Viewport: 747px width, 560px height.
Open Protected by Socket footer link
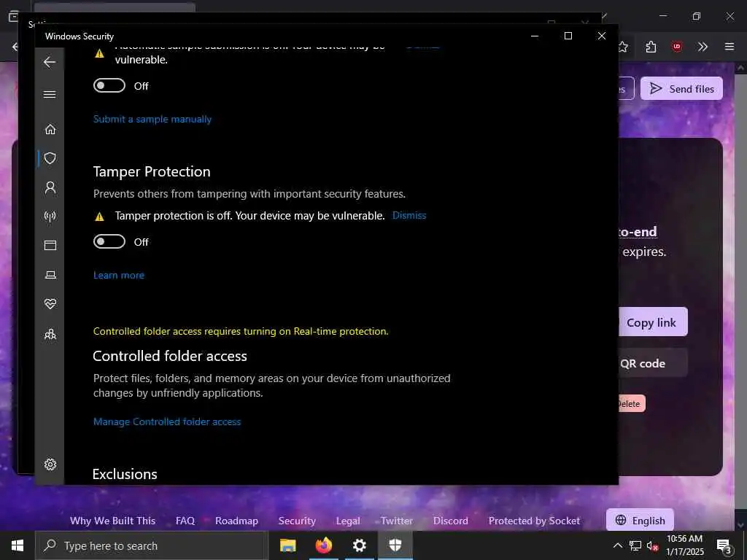click(535, 521)
